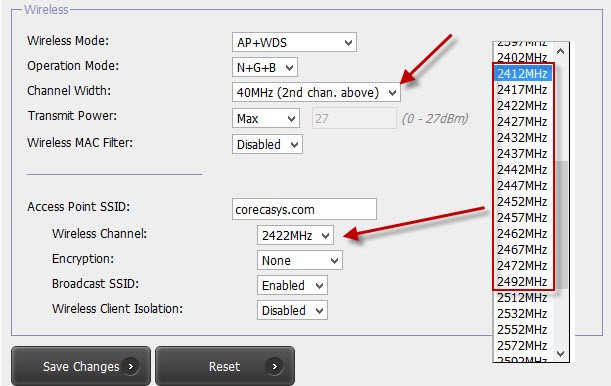
Task: Open the Wireless Mode dropdown
Action: pos(294,42)
